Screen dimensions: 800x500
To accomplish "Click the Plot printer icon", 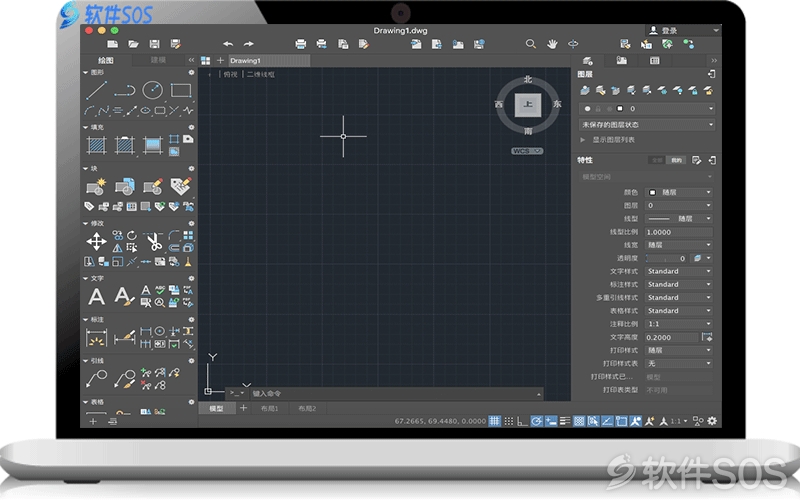I will tap(301, 44).
